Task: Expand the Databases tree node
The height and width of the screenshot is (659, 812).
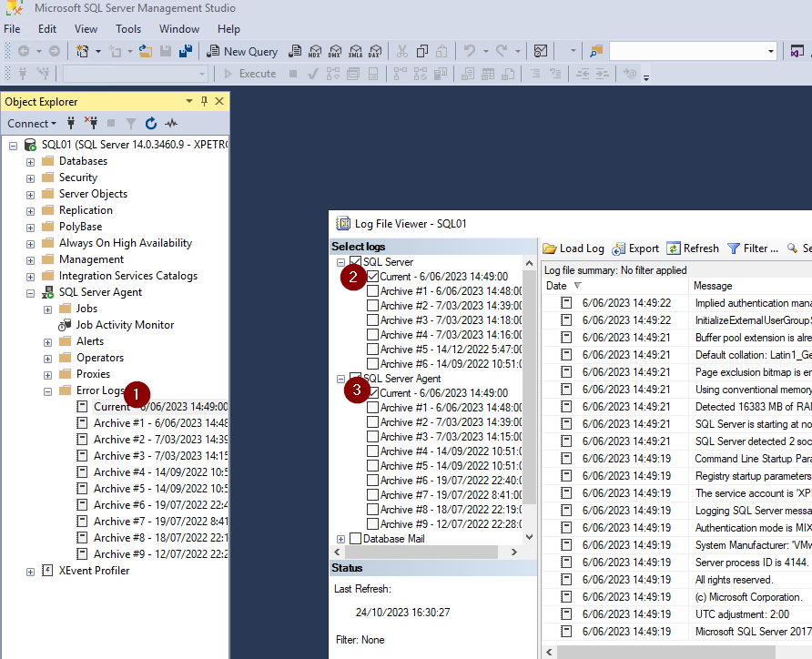Action: point(30,161)
